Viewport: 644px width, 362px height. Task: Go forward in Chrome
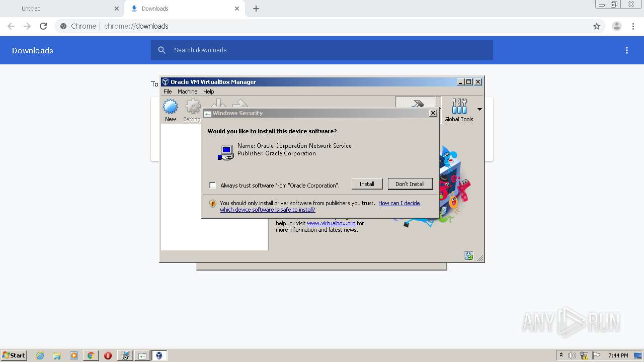[x=27, y=26]
